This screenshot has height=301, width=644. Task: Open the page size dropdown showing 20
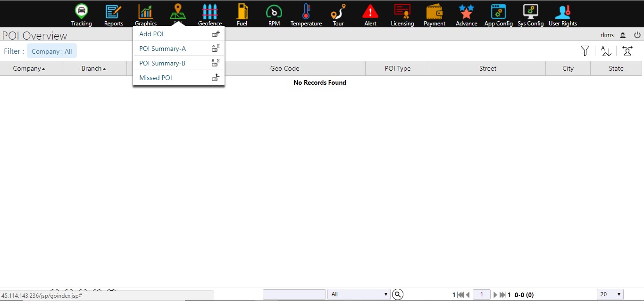pyautogui.click(x=610, y=294)
